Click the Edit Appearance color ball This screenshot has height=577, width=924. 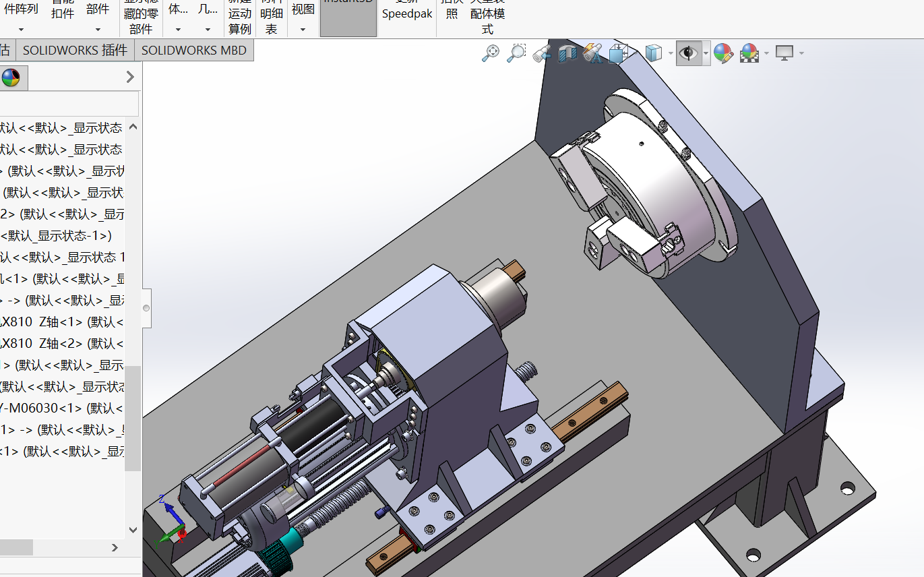(723, 53)
